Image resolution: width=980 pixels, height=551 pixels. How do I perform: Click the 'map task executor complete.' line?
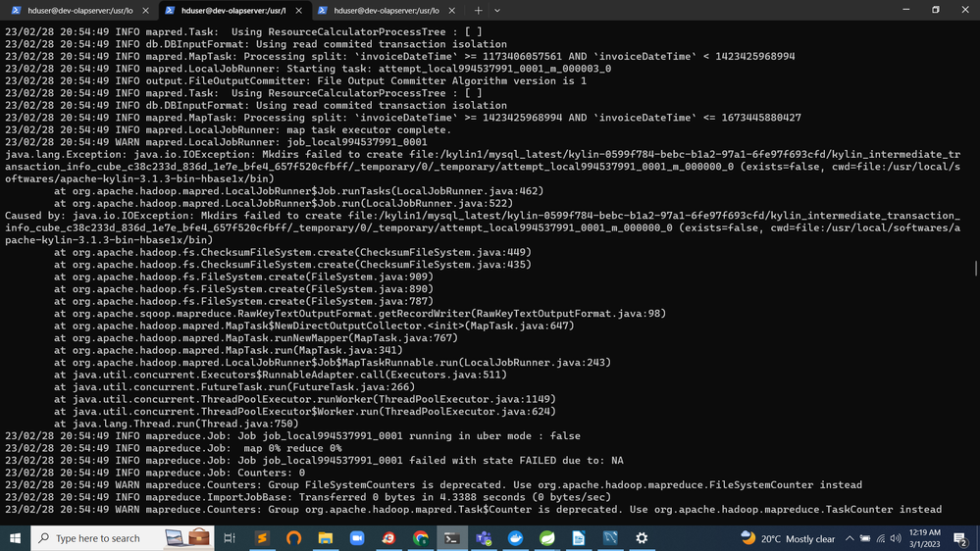pyautogui.click(x=229, y=130)
